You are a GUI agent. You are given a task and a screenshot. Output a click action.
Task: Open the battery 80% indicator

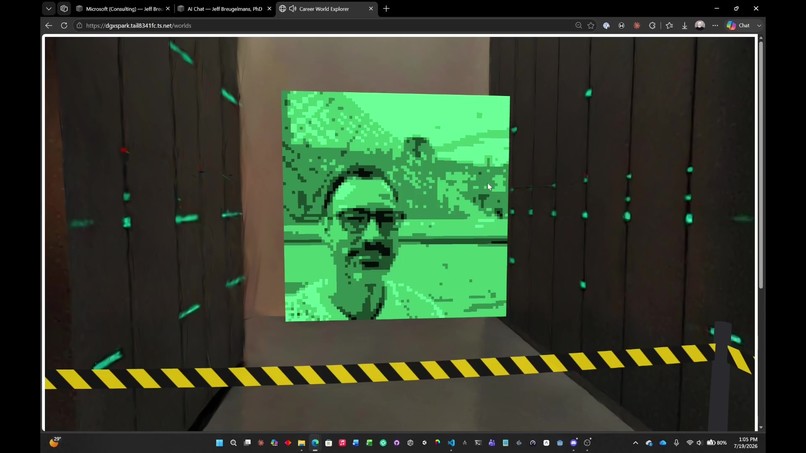(717, 443)
